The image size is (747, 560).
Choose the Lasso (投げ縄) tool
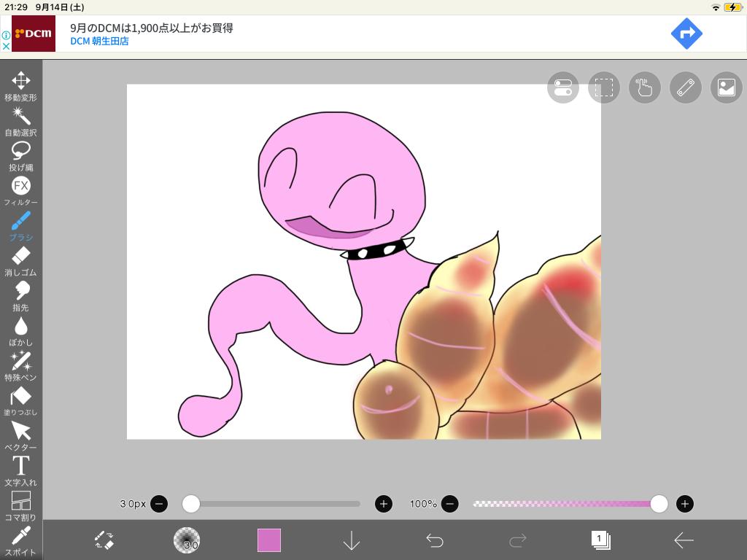click(20, 151)
